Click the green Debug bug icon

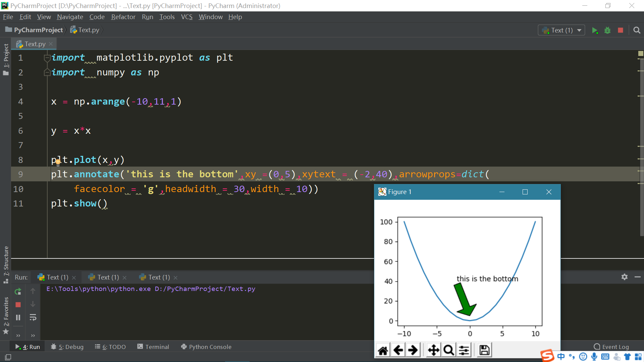[607, 31]
